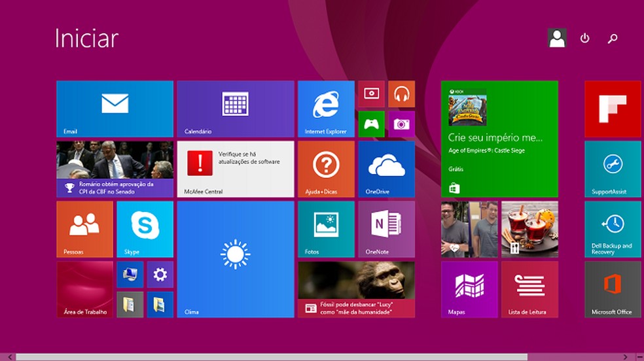Image resolution: width=644 pixels, height=361 pixels.
Task: Open the Mapas tile
Action: point(469,290)
